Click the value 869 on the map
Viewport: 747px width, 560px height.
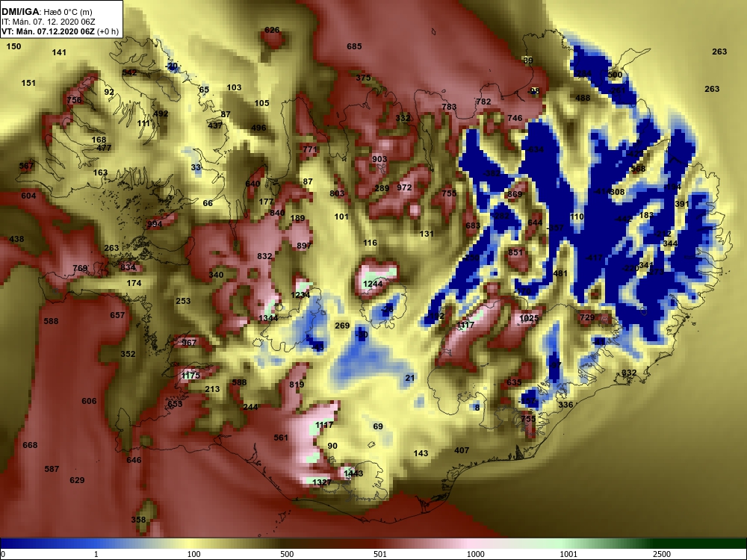pyautogui.click(x=515, y=194)
